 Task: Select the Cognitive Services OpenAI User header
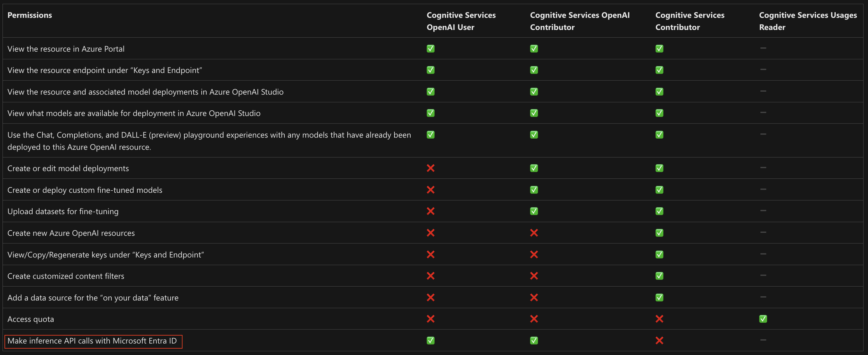click(x=461, y=21)
